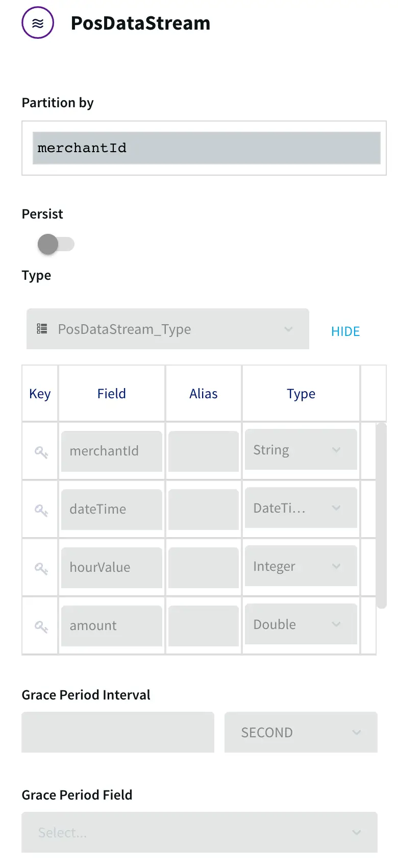
Task: Click list icon in PosDataStream_Type dropdown
Action: [42, 329]
